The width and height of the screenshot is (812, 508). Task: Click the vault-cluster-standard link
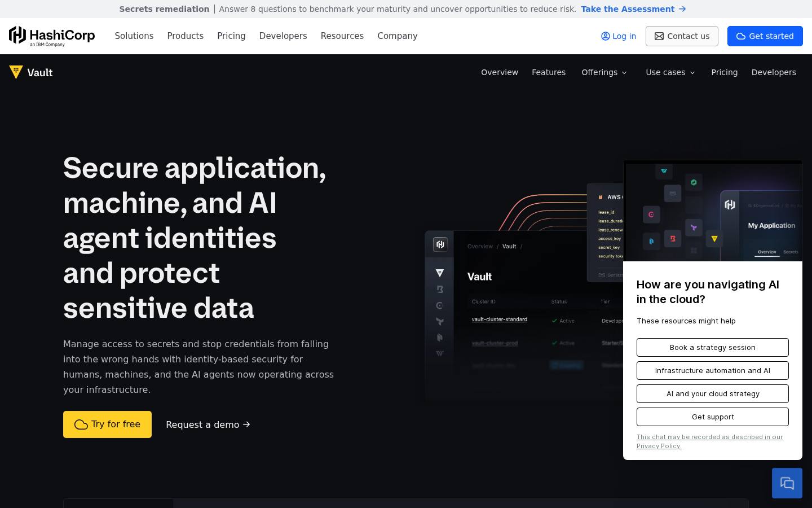[x=500, y=319]
